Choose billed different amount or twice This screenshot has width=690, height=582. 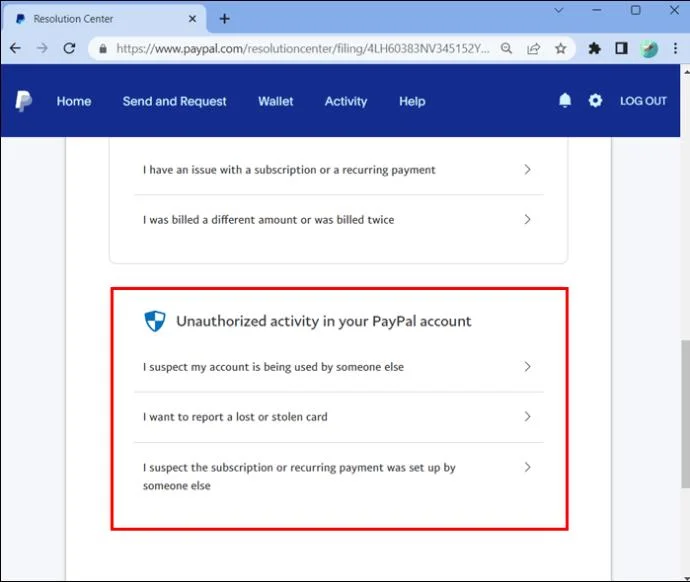click(x=339, y=220)
